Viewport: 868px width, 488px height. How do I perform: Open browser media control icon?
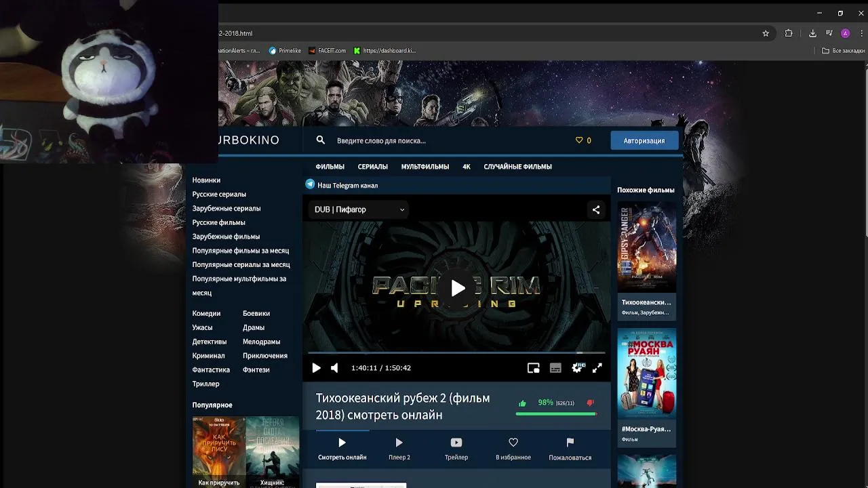coord(829,33)
